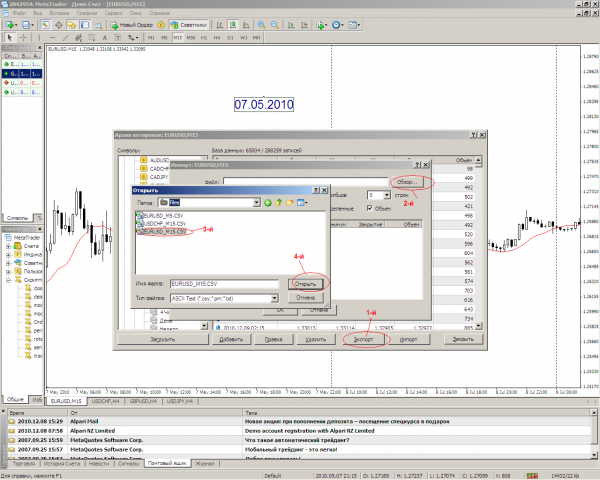Screen dimensions: 600x480
Task: Toggle the Navigator folder-star icon
Action: pyautogui.click(x=72, y=25)
